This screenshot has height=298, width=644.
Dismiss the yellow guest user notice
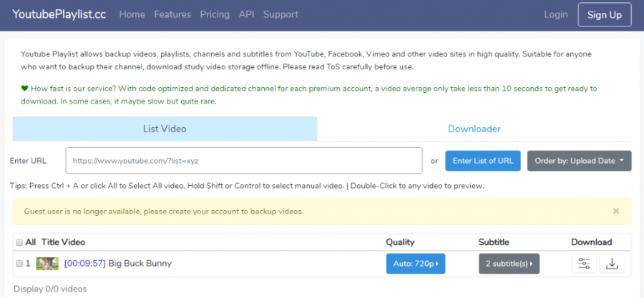click(615, 211)
